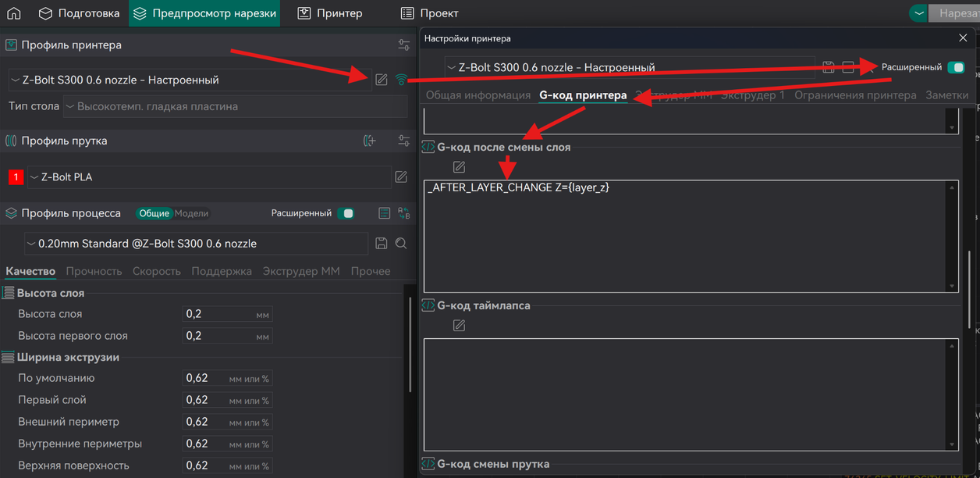Click the icon right of dialog save
980x478 pixels.
(x=848, y=68)
